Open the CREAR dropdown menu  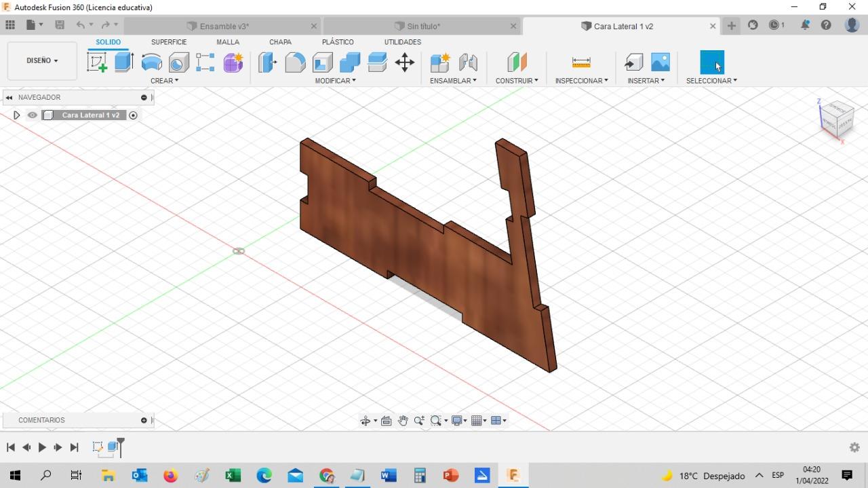click(x=165, y=80)
